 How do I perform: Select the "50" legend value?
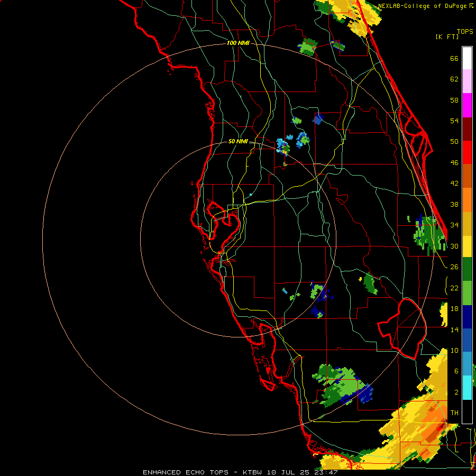[454, 141]
